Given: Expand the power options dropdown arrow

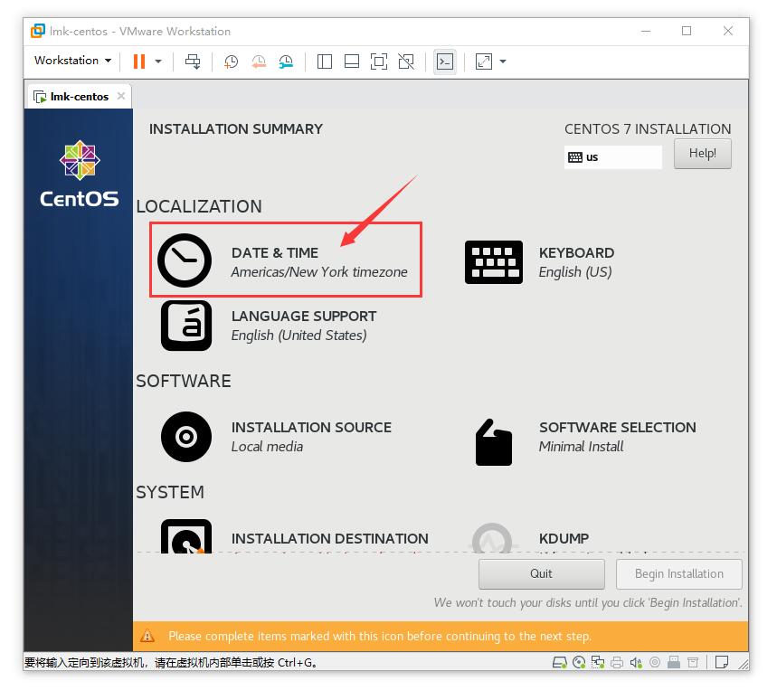Looking at the screenshot, I should tap(158, 61).
